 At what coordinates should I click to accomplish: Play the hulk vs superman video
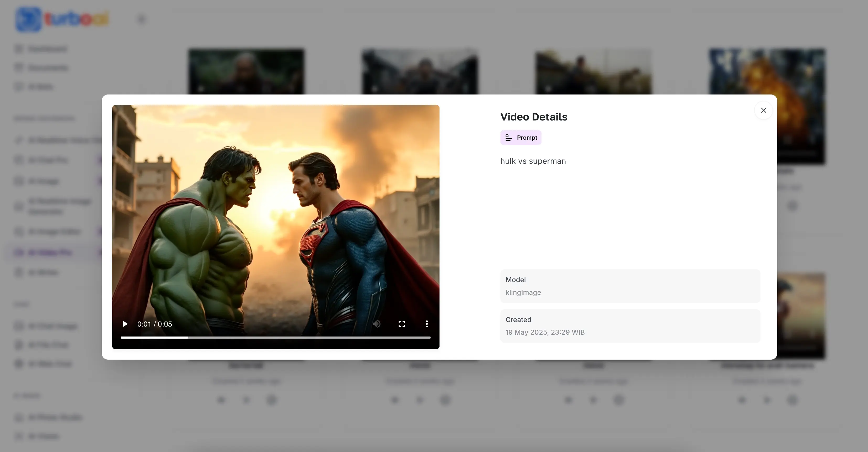tap(125, 324)
